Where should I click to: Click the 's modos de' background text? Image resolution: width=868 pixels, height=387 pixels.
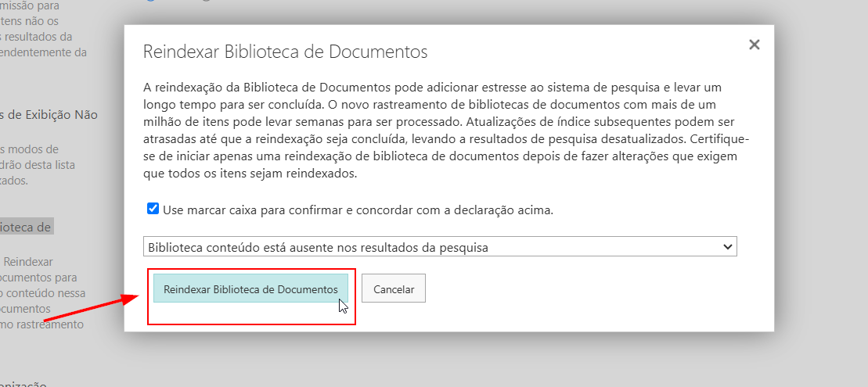(29, 149)
